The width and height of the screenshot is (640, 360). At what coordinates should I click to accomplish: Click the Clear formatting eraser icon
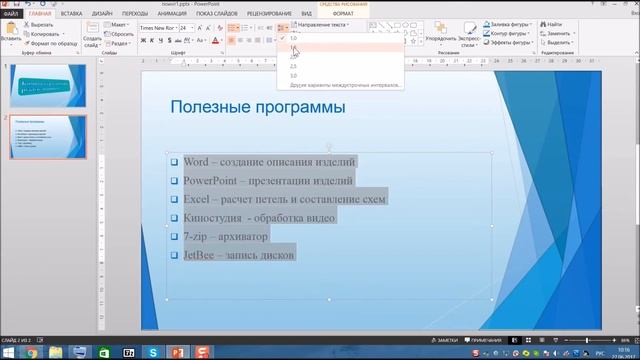point(220,28)
